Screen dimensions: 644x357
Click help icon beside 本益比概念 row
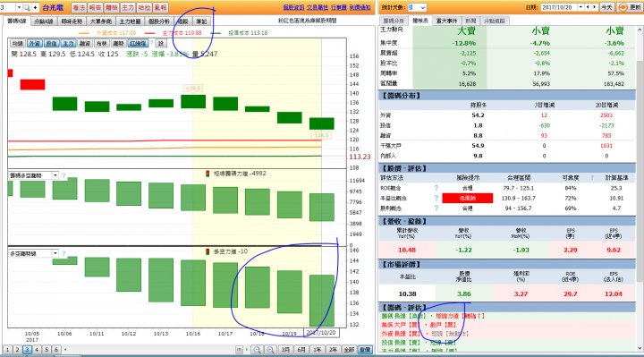pyautogui.click(x=436, y=198)
